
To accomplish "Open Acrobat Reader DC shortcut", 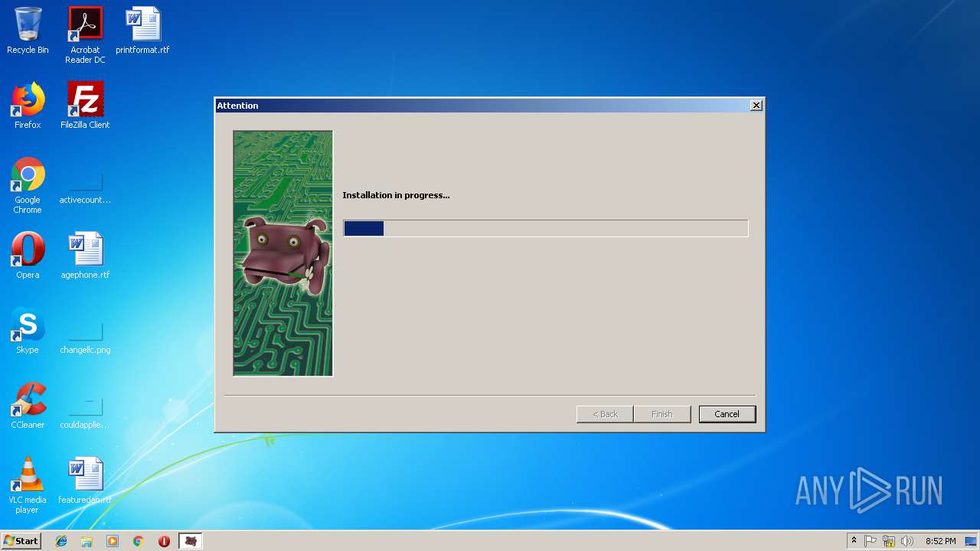I will [85, 35].
